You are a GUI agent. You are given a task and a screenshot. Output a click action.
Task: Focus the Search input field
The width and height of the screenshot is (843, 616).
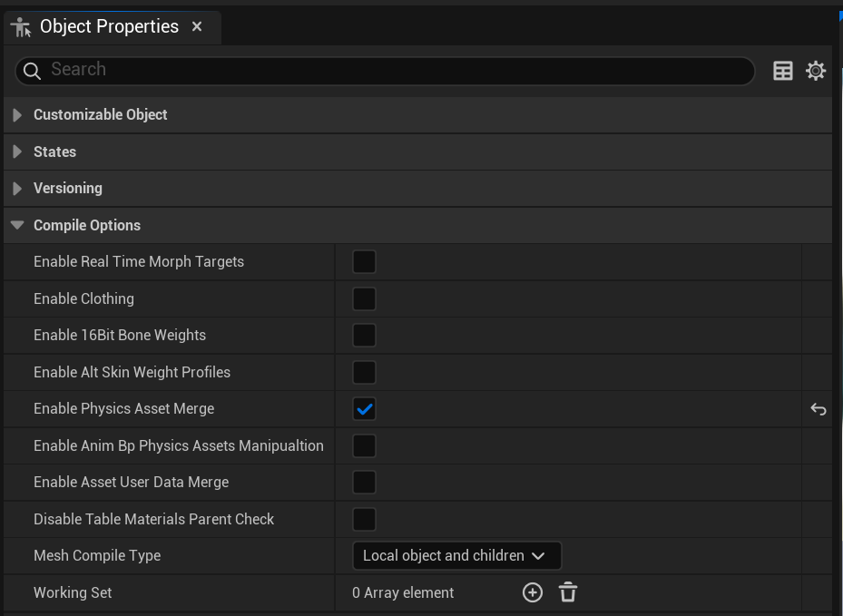coord(385,71)
